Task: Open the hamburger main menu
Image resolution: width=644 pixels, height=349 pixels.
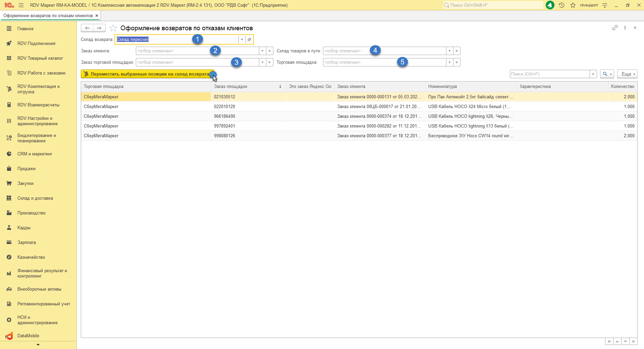Action: (21, 5)
